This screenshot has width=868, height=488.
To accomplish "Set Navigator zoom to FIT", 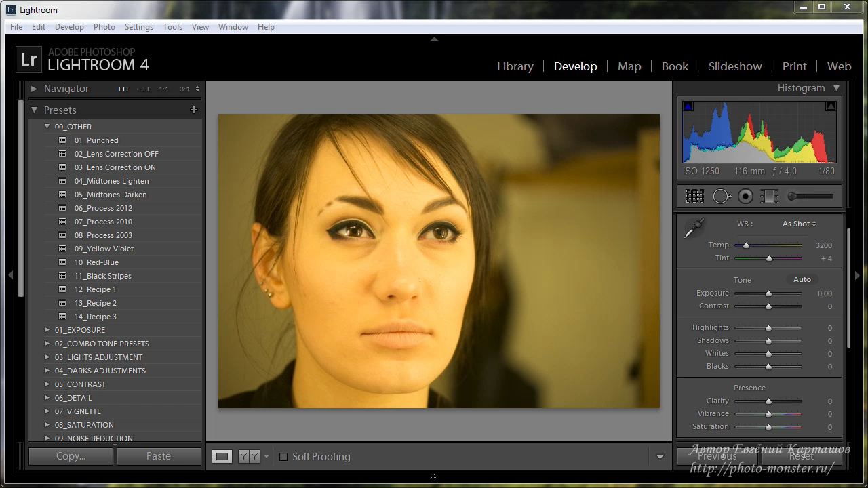I will point(123,89).
